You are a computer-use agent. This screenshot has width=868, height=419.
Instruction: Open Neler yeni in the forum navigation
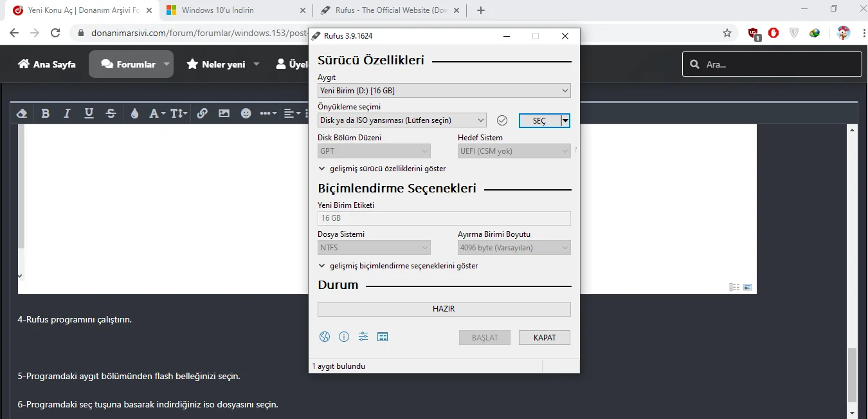(x=216, y=64)
